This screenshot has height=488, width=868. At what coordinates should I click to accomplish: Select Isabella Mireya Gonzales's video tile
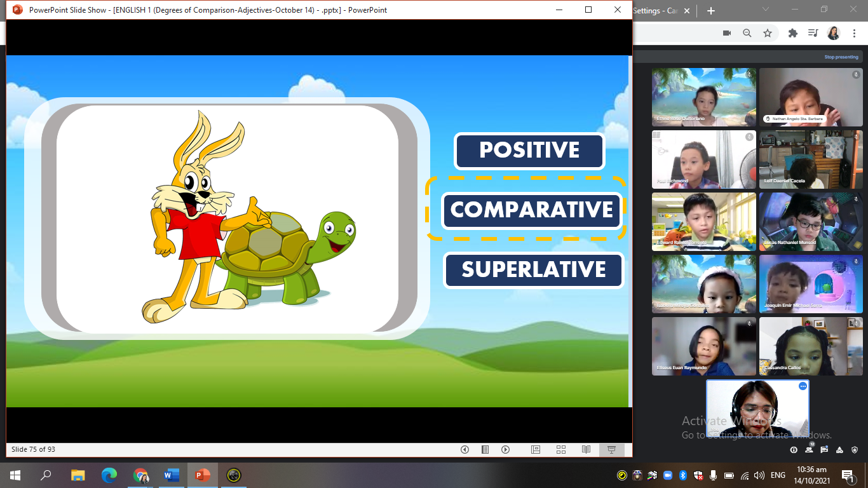(704, 284)
